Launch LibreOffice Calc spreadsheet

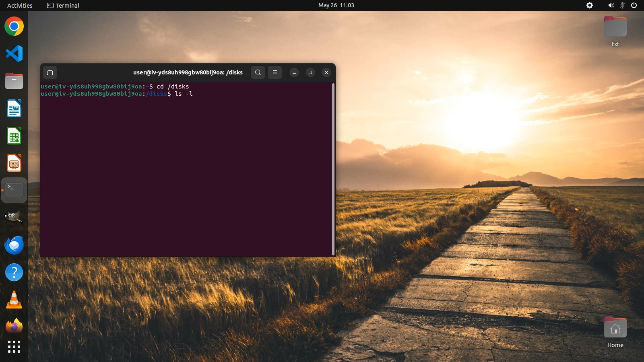pos(14,136)
